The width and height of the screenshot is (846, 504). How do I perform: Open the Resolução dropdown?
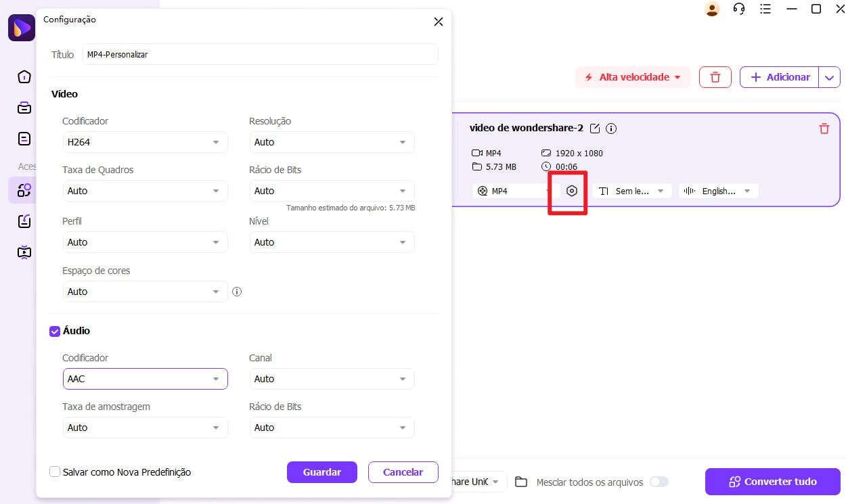(x=332, y=142)
